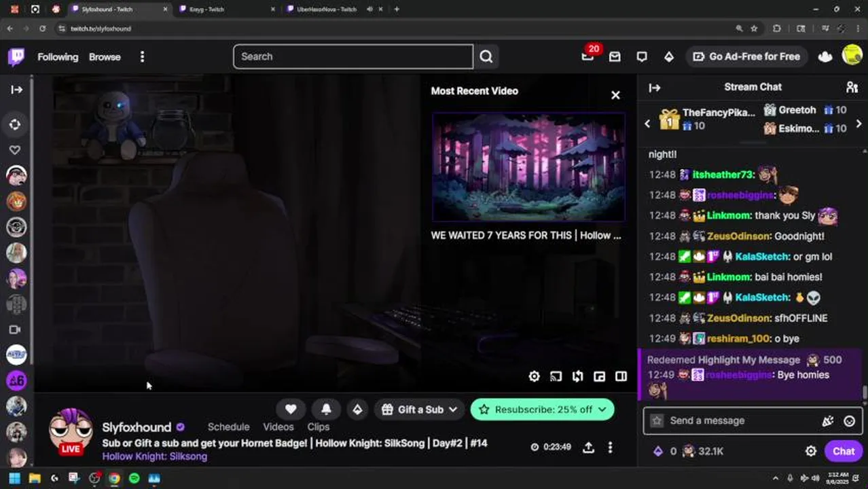Open chat settings gear
This screenshot has width=868, height=489.
click(811, 451)
